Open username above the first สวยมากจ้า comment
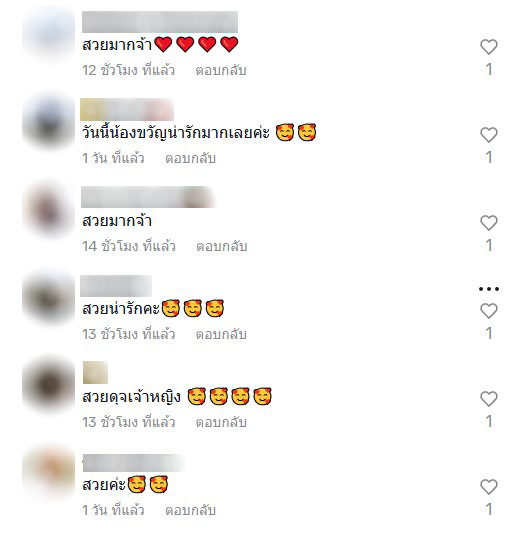 pos(160,22)
